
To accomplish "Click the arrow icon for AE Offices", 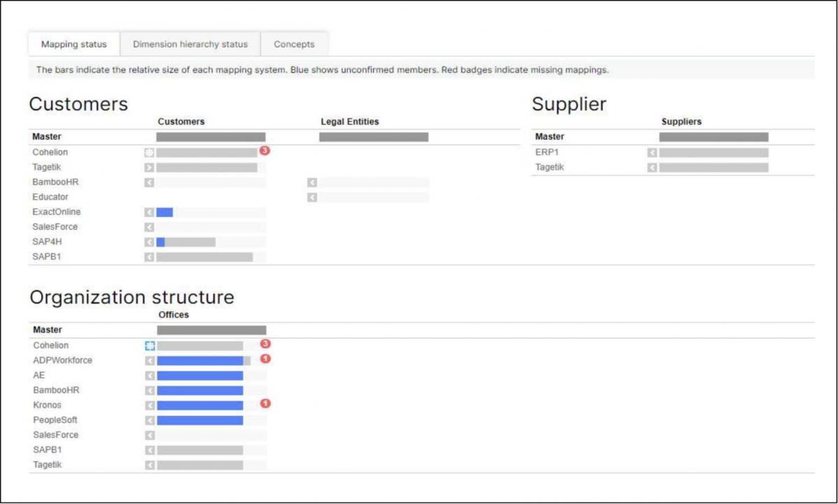I will (x=150, y=376).
